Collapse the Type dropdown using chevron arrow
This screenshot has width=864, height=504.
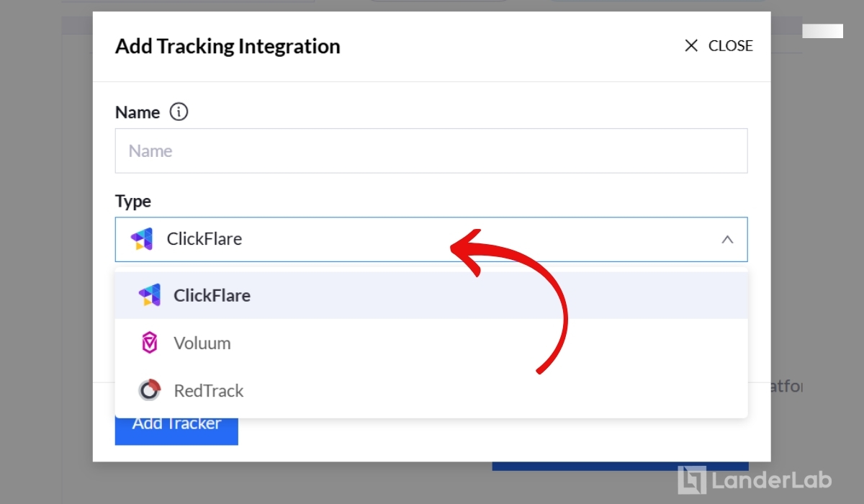pyautogui.click(x=727, y=239)
